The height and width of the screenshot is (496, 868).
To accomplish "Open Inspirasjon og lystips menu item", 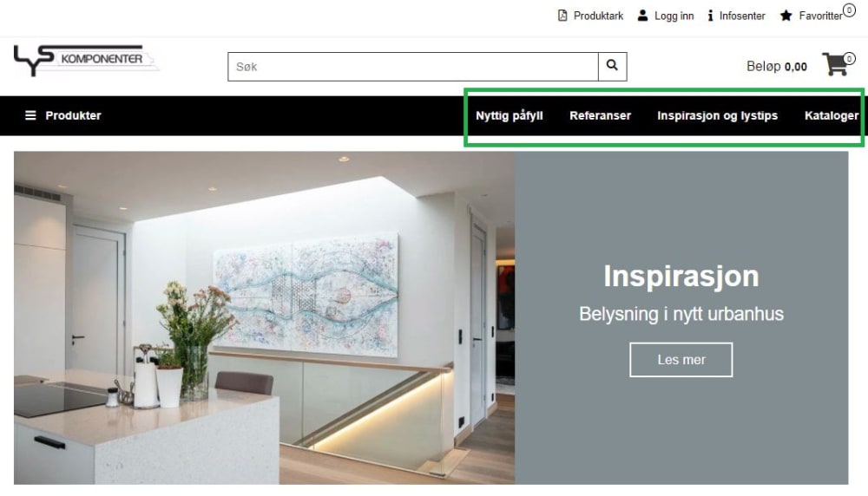I will [x=718, y=115].
